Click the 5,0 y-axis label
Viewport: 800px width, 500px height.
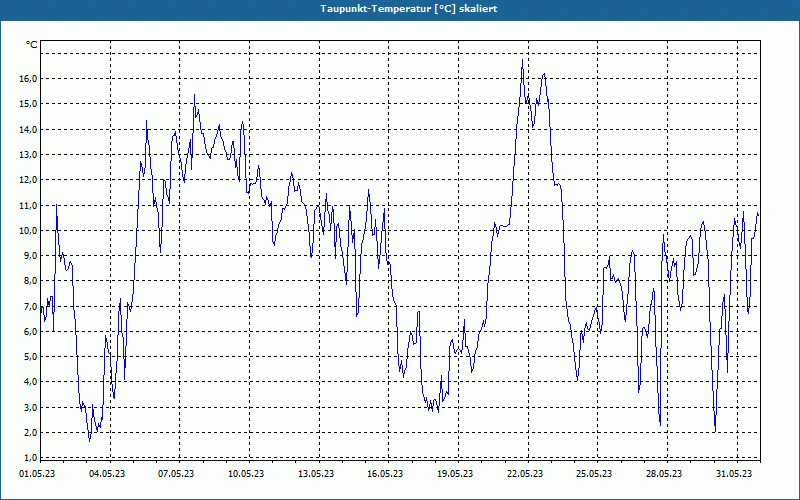[30, 357]
